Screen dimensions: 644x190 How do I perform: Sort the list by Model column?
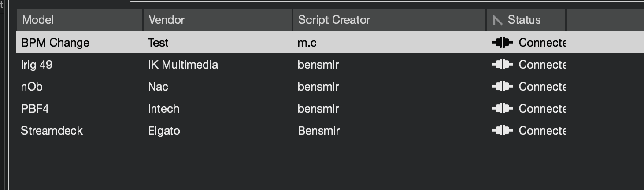point(38,20)
